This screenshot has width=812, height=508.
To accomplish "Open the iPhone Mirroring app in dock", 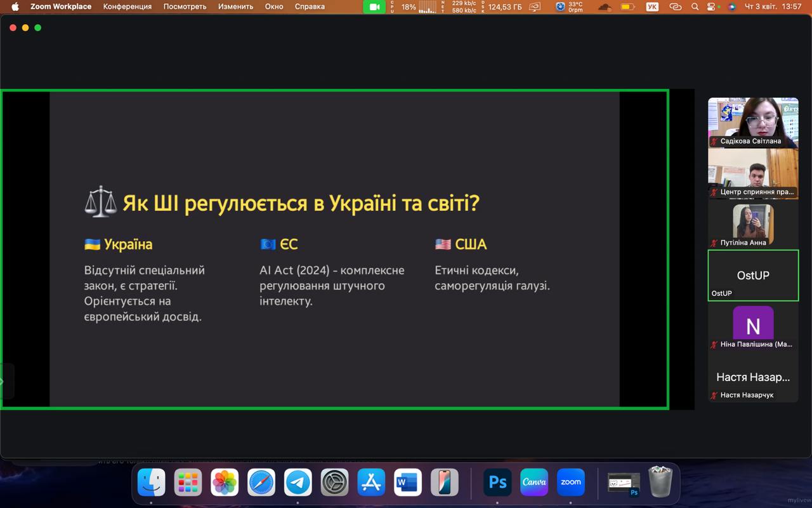I will point(444,483).
